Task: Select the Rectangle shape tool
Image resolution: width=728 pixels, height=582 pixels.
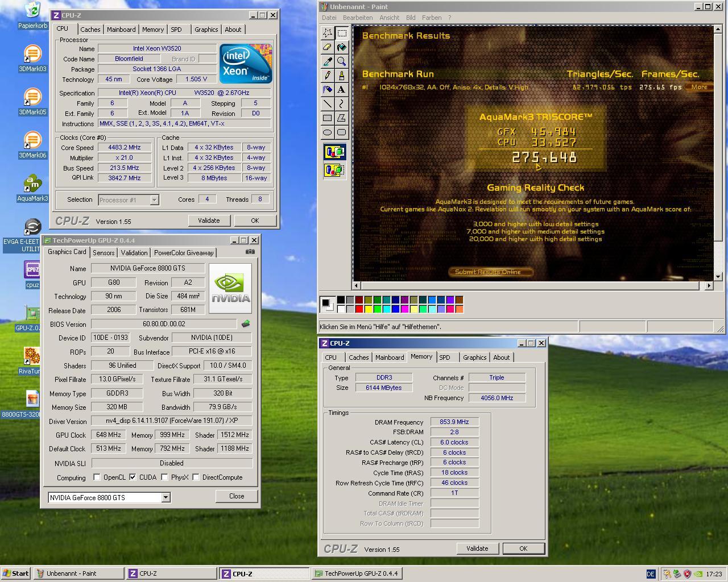Action: (x=328, y=118)
